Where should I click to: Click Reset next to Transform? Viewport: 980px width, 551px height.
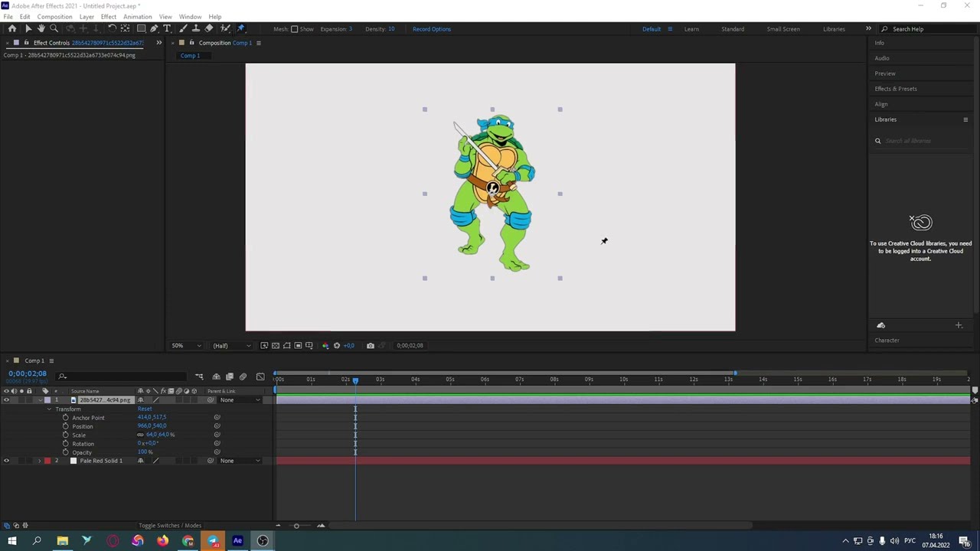click(145, 409)
